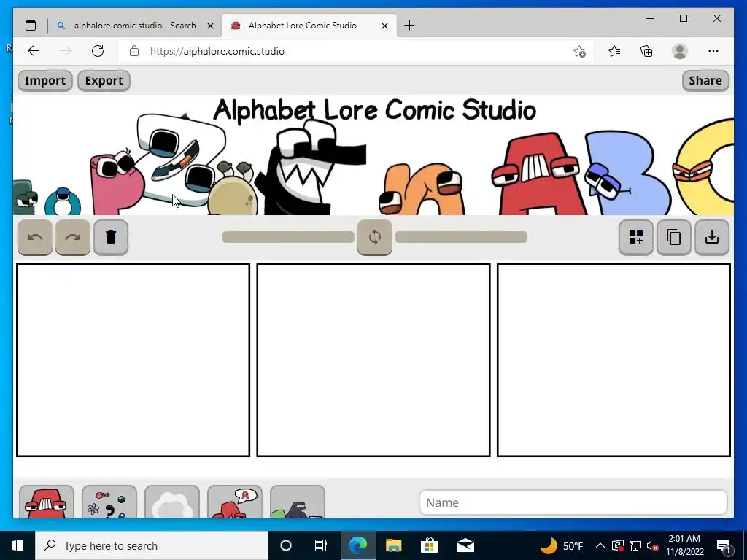The height and width of the screenshot is (560, 747).
Task: Redo the last action
Action: point(73,237)
